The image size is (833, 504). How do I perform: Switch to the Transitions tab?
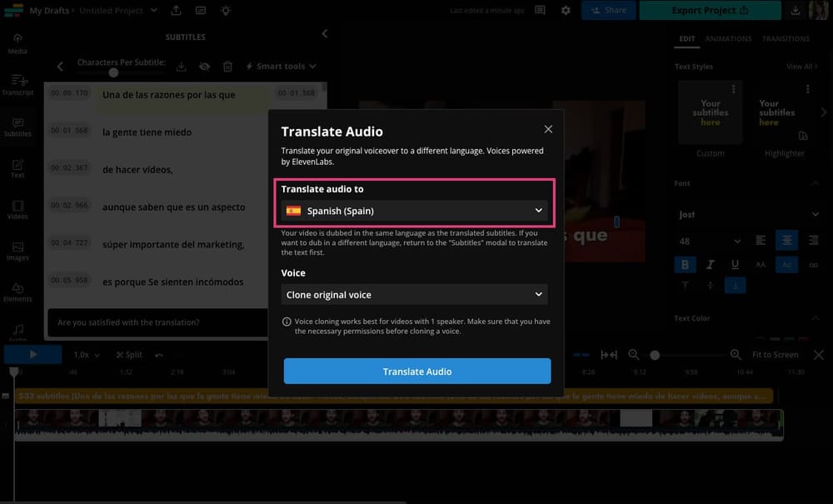click(x=786, y=38)
